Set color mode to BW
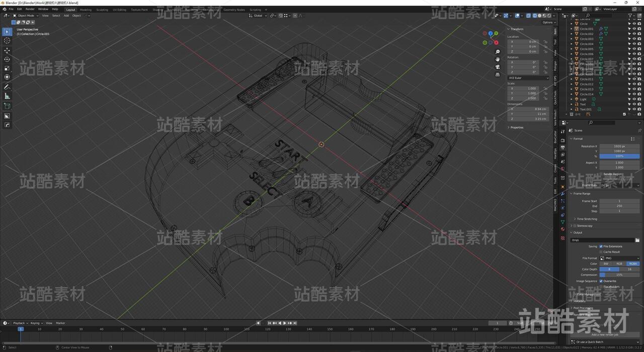This screenshot has width=644, height=352. pyautogui.click(x=606, y=263)
